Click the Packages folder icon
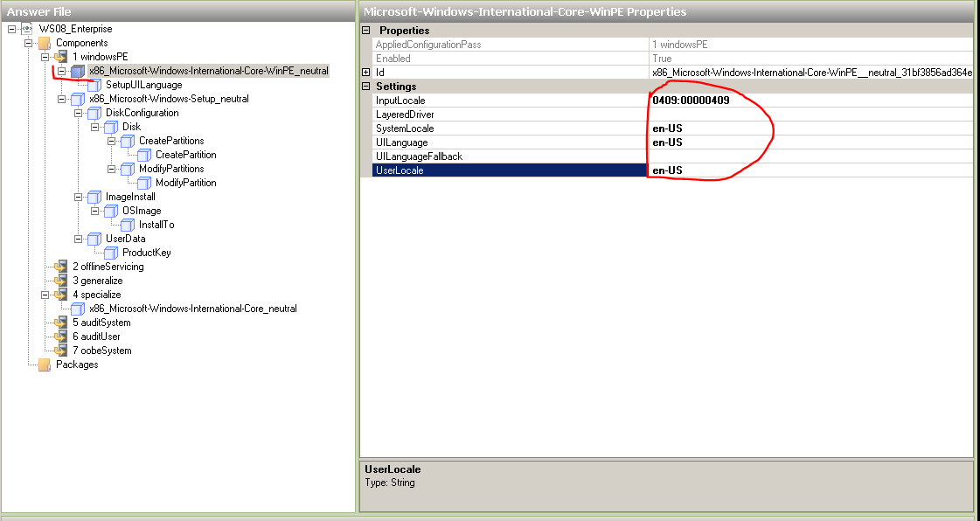Viewport: 980px width, 521px height. pos(44,365)
